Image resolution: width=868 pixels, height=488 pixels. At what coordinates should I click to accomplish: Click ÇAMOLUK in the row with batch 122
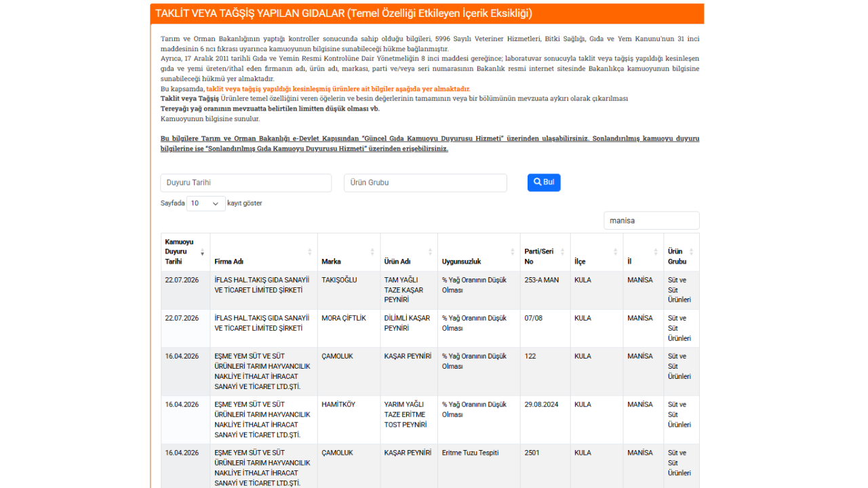pos(337,356)
